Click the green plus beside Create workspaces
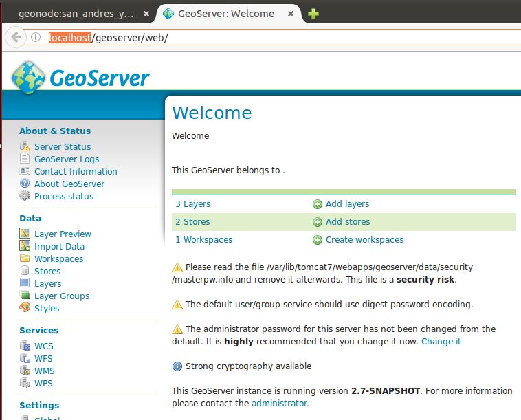 (x=318, y=240)
